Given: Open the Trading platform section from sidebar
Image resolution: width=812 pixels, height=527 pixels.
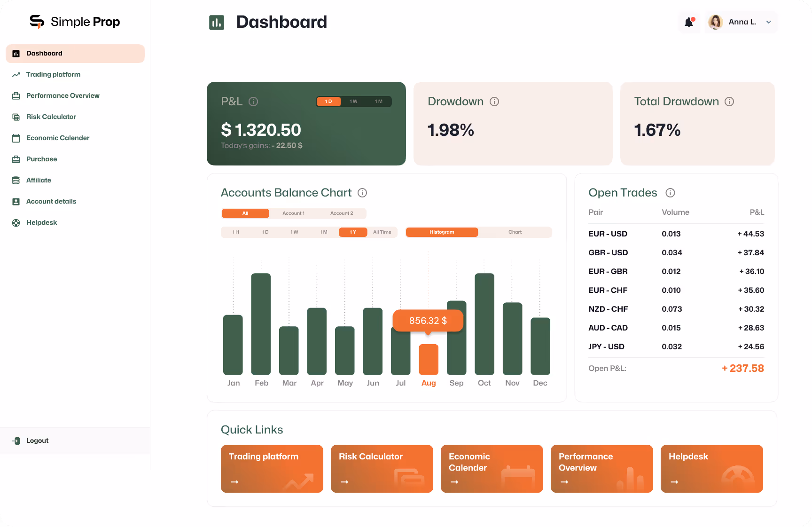Looking at the screenshot, I should [x=53, y=74].
